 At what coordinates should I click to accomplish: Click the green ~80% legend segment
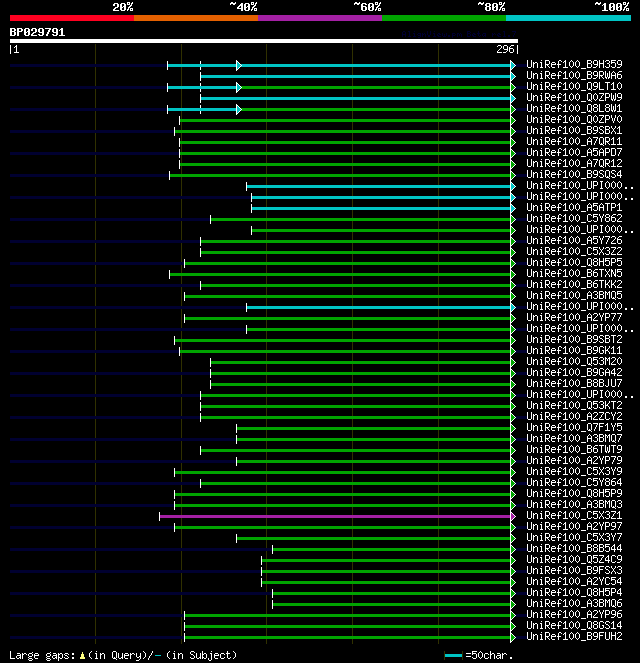[444, 18]
